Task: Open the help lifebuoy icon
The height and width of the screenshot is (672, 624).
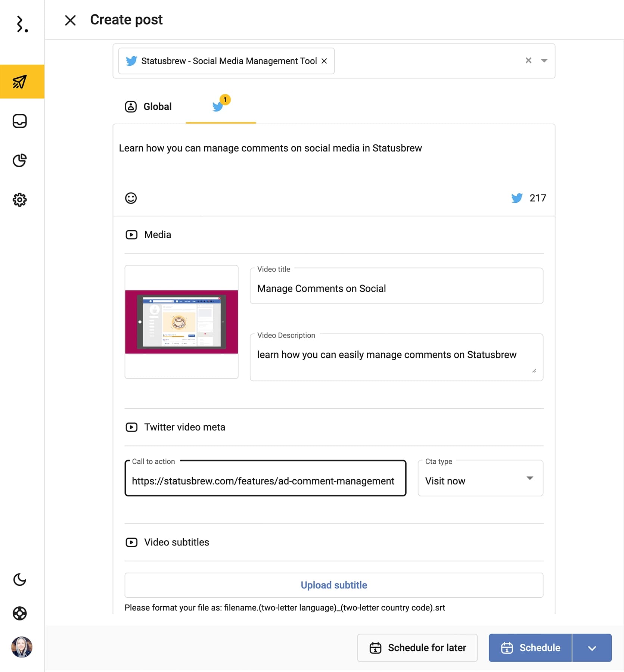Action: 20,613
